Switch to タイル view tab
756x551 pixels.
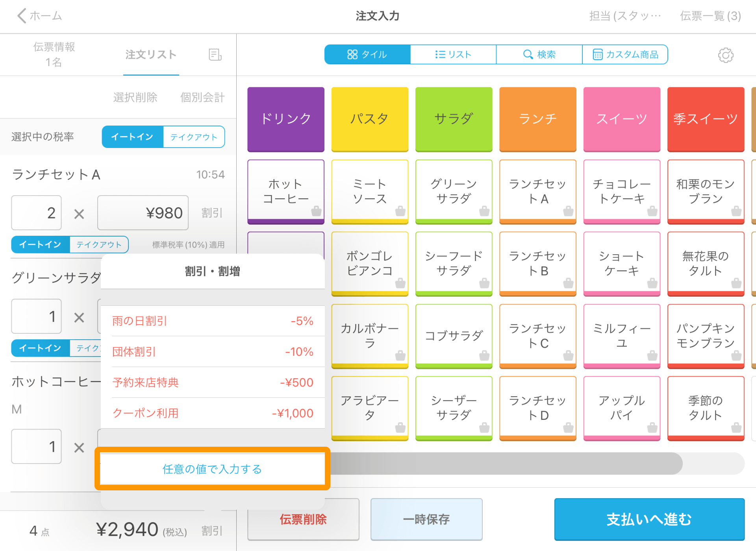pos(367,54)
